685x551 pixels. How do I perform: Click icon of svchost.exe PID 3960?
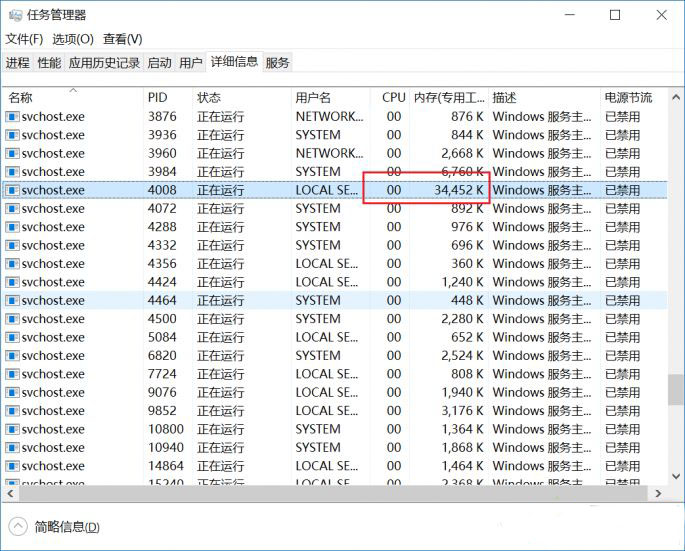tap(12, 153)
